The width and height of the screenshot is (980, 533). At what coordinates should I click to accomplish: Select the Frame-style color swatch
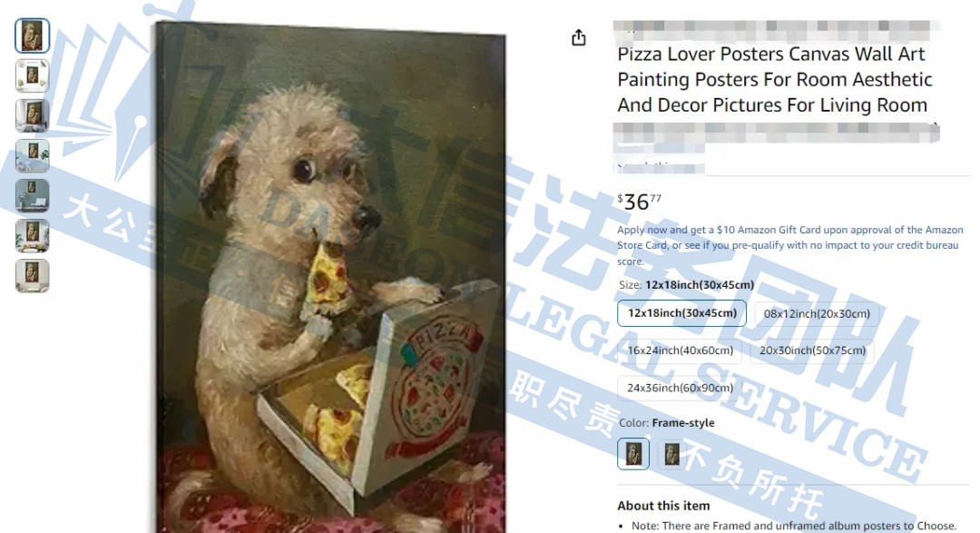633,454
